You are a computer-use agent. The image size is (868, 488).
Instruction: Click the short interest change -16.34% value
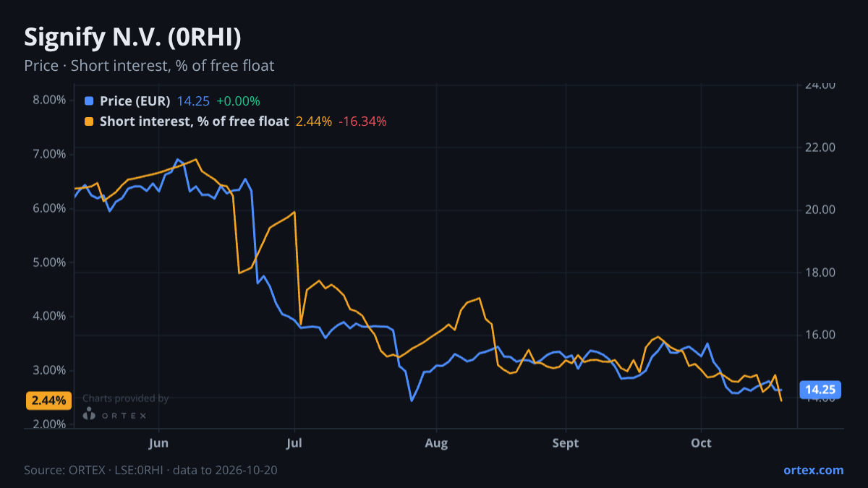(x=362, y=121)
